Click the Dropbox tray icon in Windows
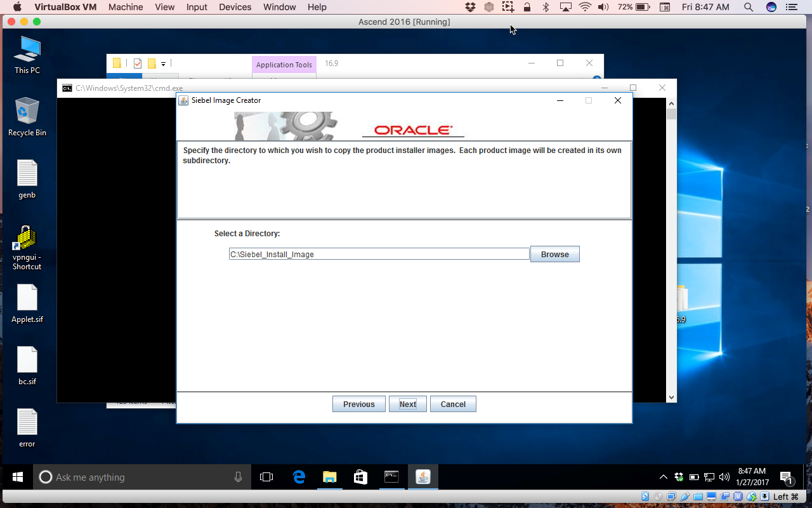This screenshot has height=508, width=812. click(x=679, y=477)
